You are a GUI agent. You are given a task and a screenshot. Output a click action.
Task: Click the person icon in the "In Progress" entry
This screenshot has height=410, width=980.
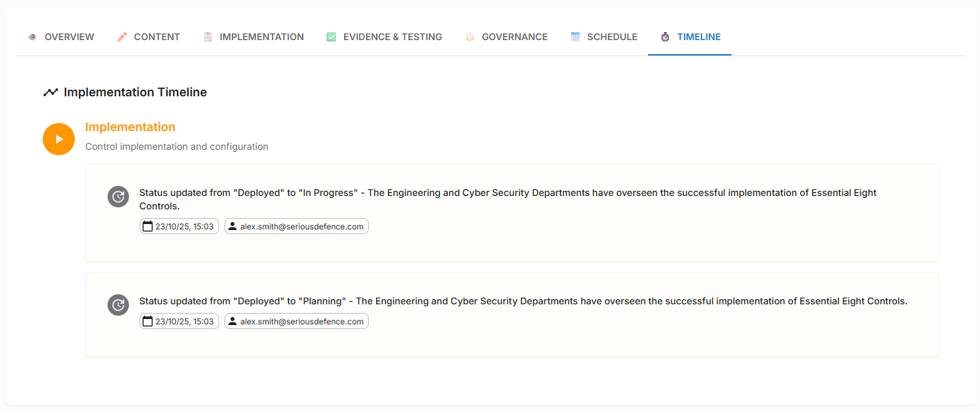(232, 227)
